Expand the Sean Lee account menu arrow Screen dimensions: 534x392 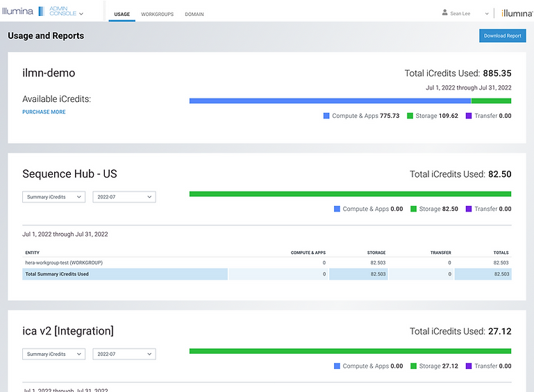click(x=487, y=14)
